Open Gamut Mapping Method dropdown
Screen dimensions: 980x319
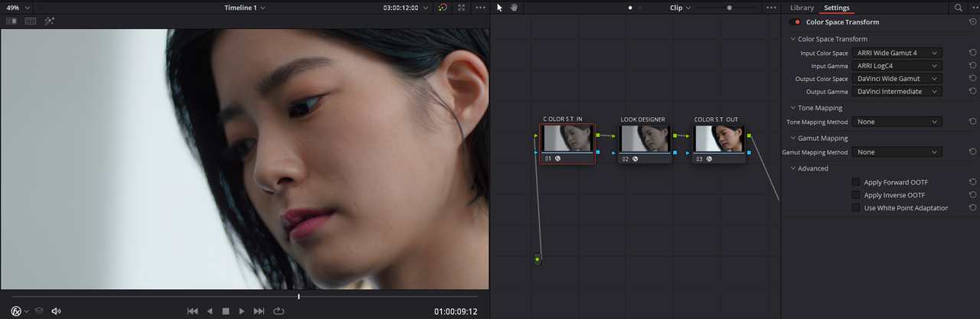click(x=897, y=152)
